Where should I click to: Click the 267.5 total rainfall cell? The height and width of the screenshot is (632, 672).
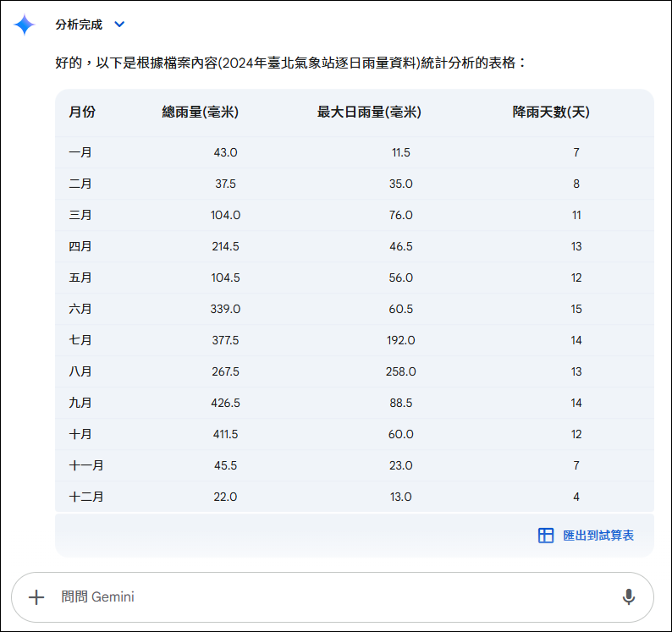coord(225,371)
